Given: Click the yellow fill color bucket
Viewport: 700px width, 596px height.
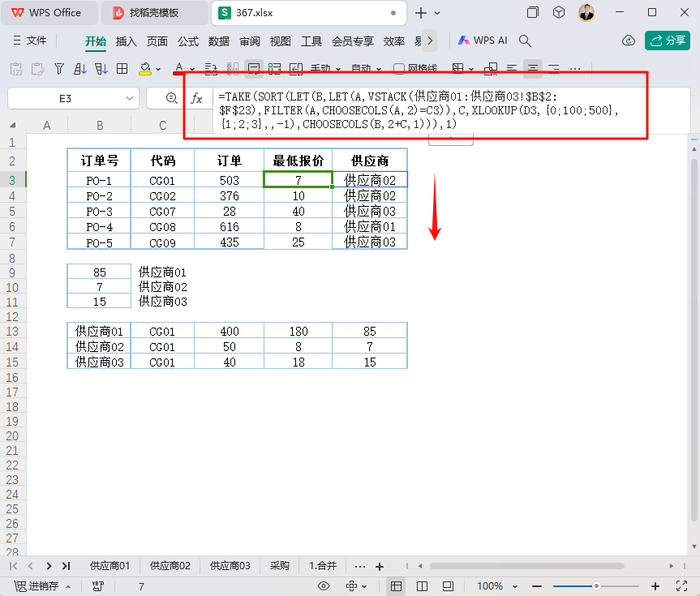Looking at the screenshot, I should (145, 69).
